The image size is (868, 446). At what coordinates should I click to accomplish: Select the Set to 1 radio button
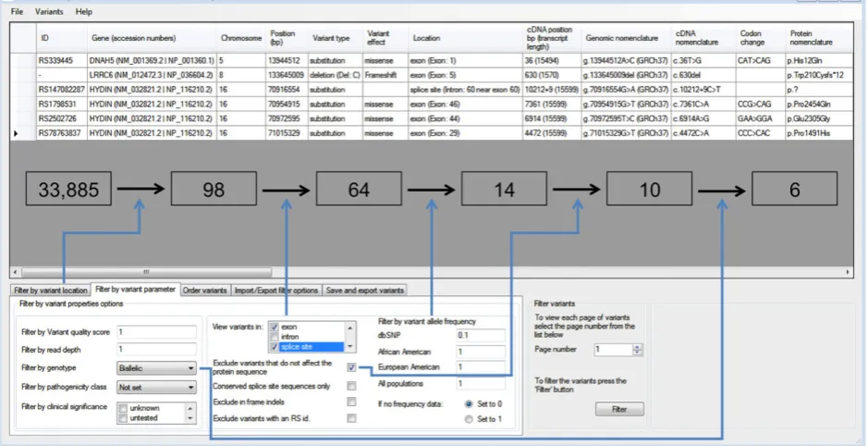pyautogui.click(x=469, y=419)
